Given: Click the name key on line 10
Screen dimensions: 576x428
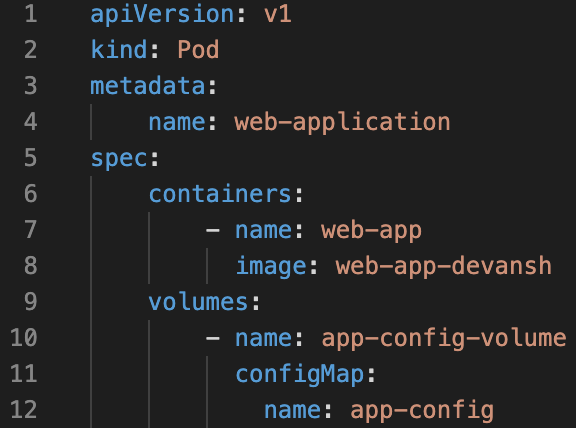Looking at the screenshot, I should pos(263,338).
